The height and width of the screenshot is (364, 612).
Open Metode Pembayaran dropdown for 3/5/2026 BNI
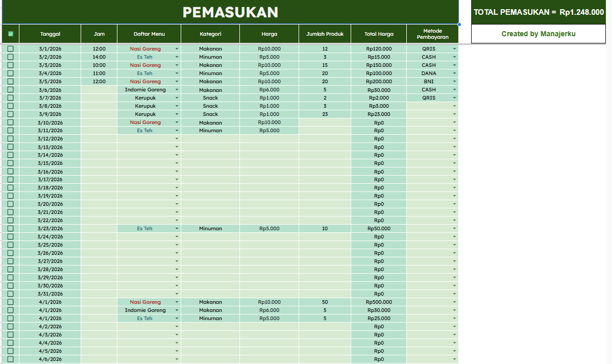(x=454, y=82)
